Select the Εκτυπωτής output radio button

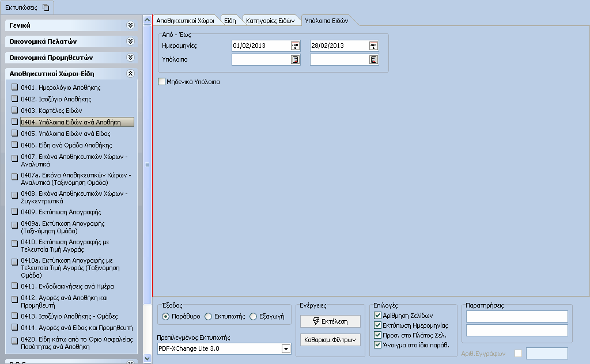click(209, 317)
